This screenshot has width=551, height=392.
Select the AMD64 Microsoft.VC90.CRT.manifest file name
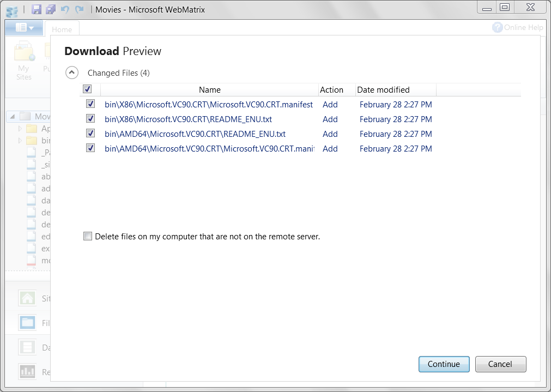[x=209, y=149]
